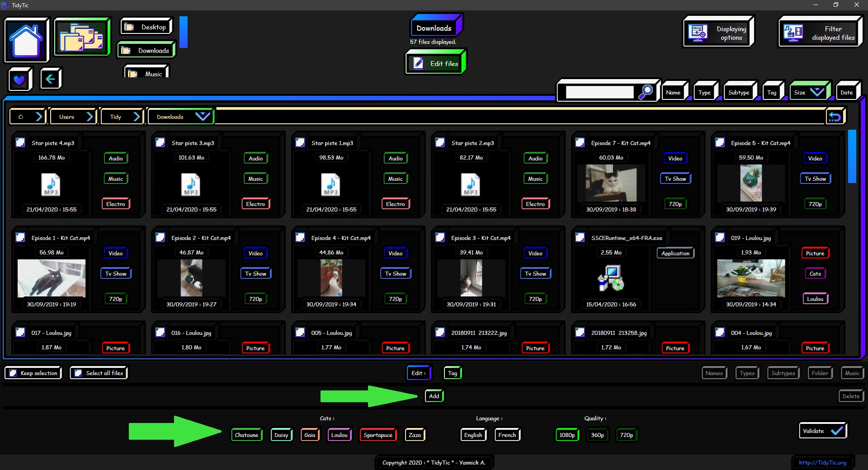868x470 pixels.
Task: Open thumbnail of 019 - Loulou.jpg
Action: coord(751,278)
